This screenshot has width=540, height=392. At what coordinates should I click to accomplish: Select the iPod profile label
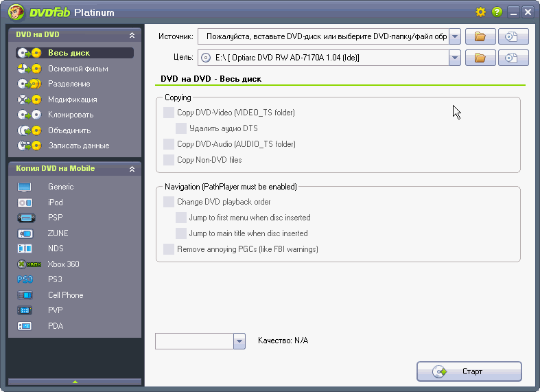(56, 203)
